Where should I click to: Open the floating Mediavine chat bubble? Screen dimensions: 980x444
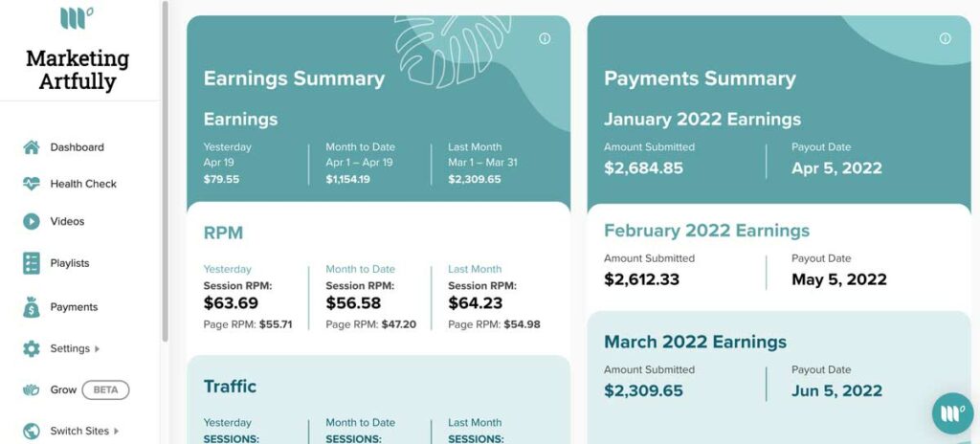(x=953, y=413)
